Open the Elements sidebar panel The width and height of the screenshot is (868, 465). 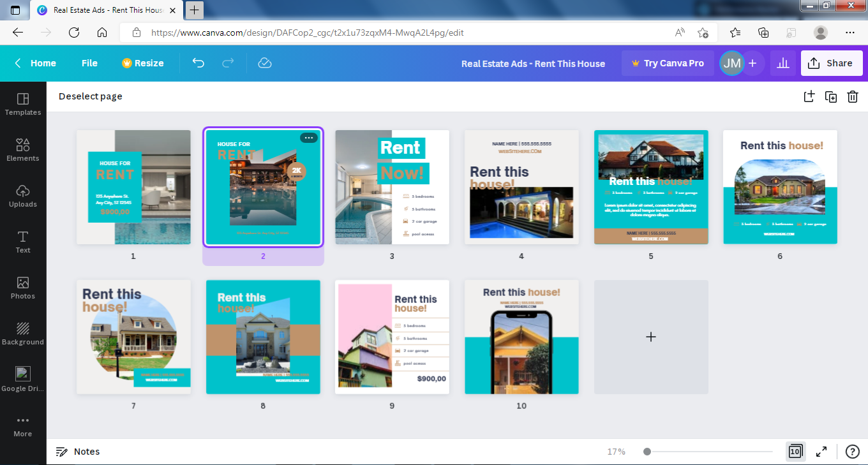coord(23,150)
